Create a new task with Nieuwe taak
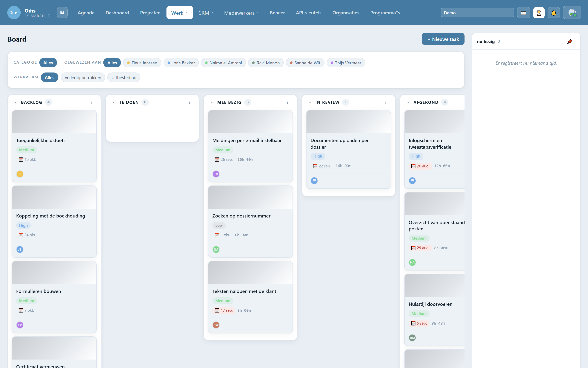Viewport: 588px width, 368px height. [443, 39]
